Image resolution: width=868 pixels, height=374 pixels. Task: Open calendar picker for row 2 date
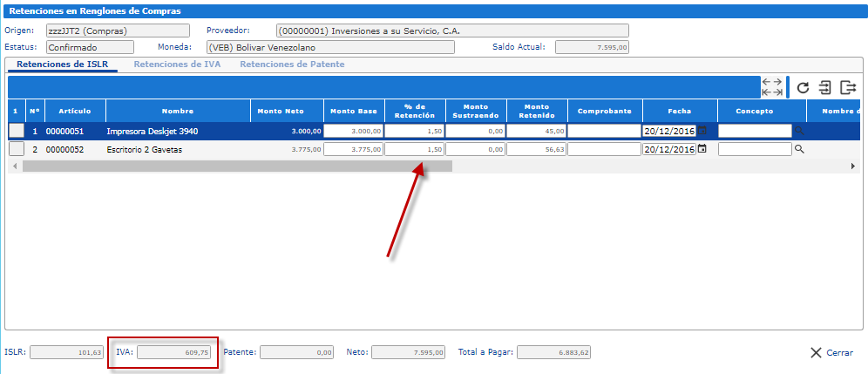702,149
